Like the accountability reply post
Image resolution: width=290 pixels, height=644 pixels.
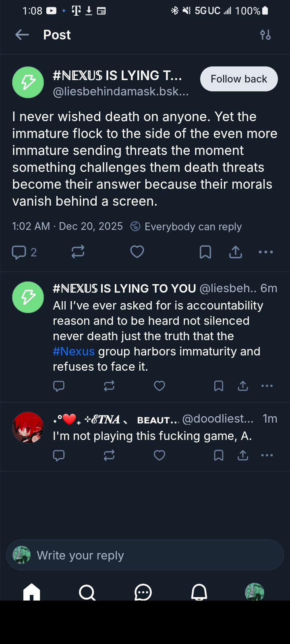(159, 386)
